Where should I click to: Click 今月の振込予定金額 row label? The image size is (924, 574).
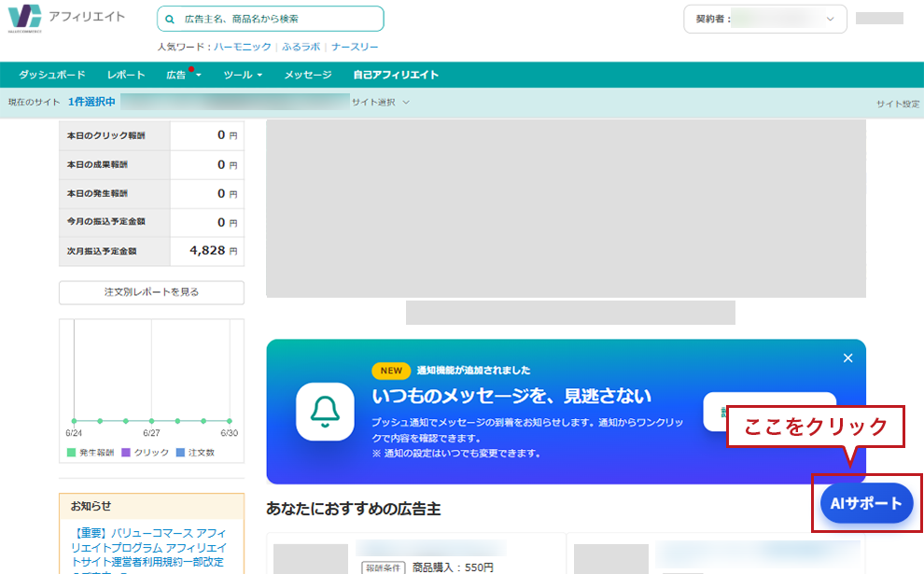(x=106, y=221)
